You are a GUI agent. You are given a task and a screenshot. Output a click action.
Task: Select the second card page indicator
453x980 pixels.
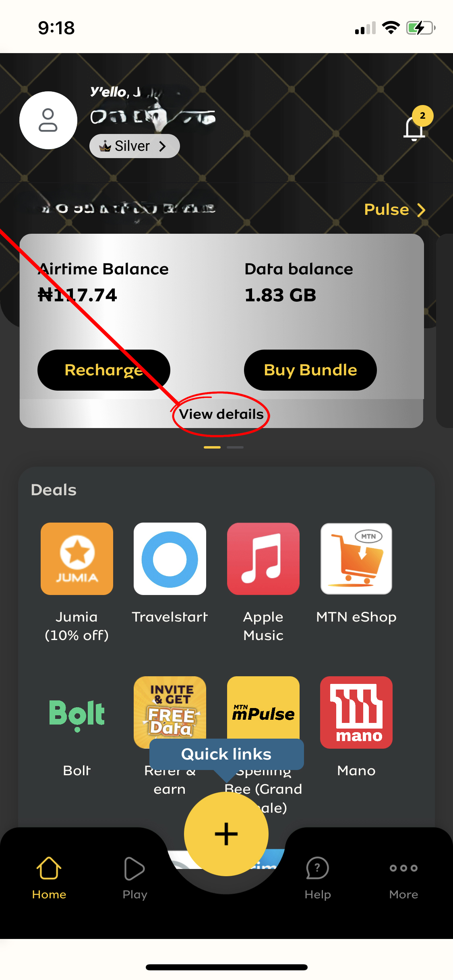click(x=235, y=447)
